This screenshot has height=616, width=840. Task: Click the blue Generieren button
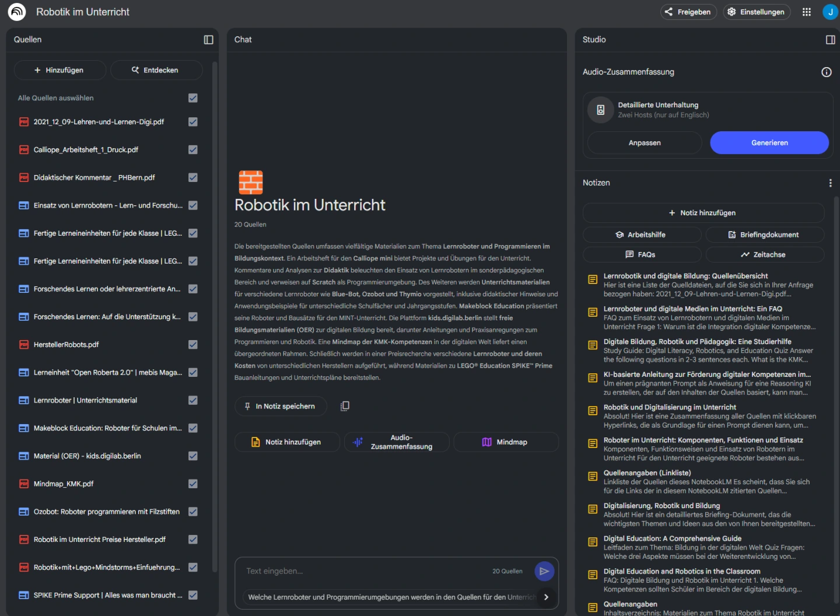pos(769,143)
